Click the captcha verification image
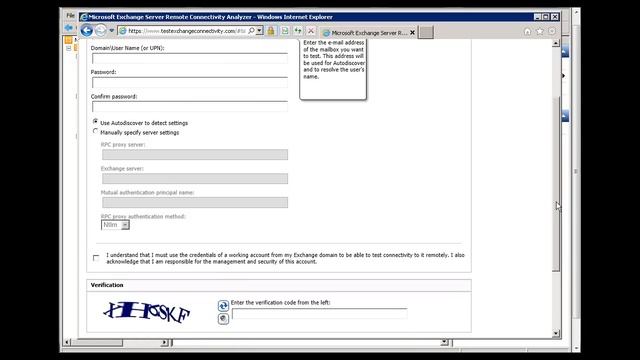The width and height of the screenshot is (640, 360). [x=146, y=312]
